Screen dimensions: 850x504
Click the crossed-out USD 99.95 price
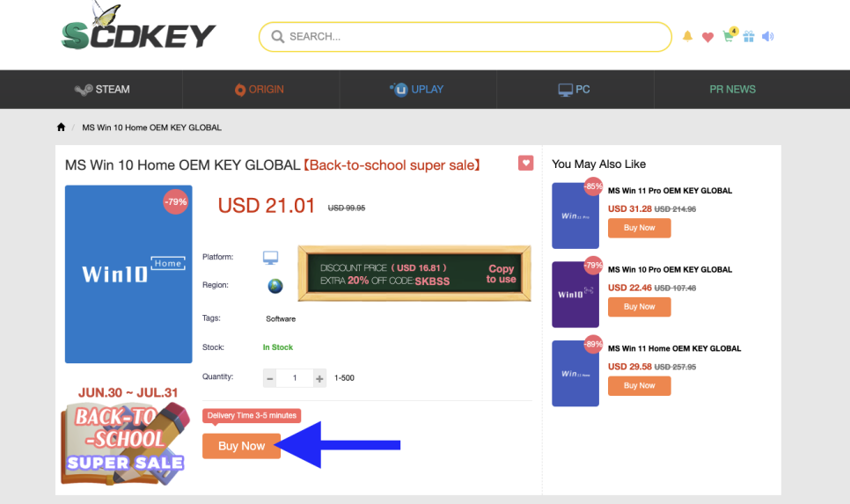(347, 208)
